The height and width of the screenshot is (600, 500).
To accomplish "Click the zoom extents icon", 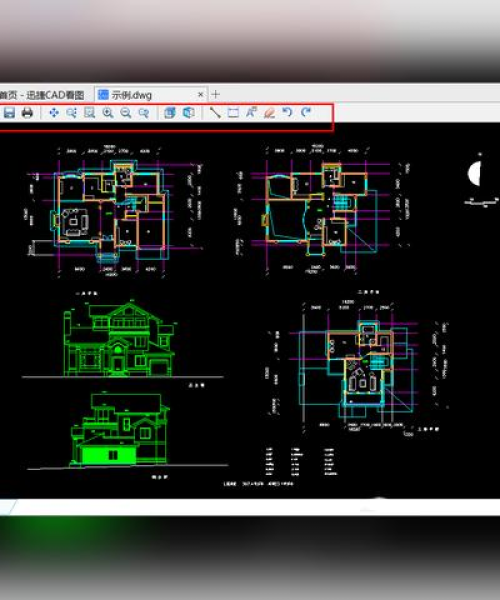I will pyautogui.click(x=90, y=112).
